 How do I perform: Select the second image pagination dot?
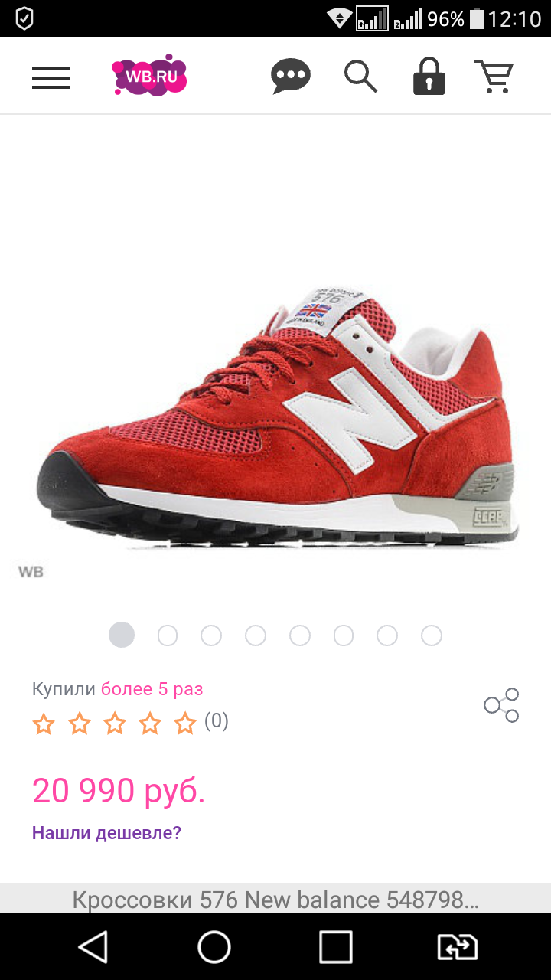168,635
